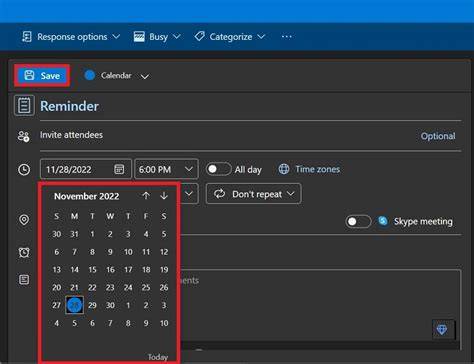Click the Reminder title field
474x364 pixels.
coord(250,106)
